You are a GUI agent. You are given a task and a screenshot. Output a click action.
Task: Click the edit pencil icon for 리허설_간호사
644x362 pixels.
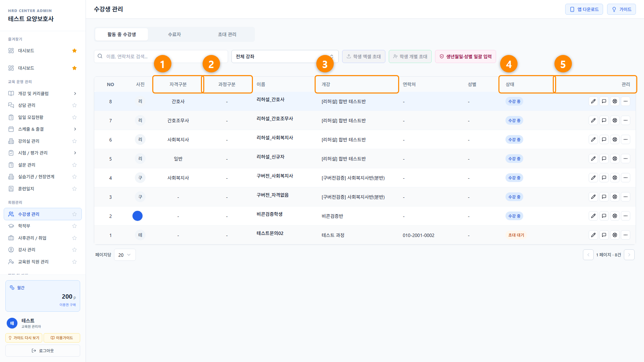click(x=593, y=101)
